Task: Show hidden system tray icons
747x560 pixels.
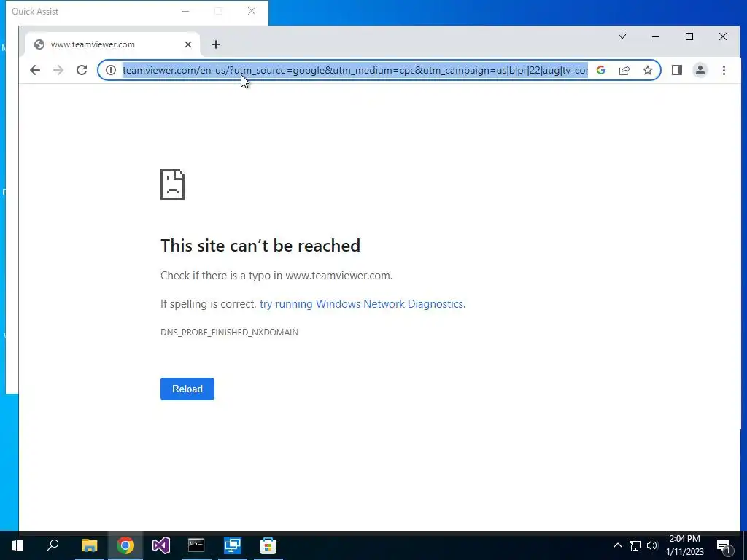Action: pos(617,545)
